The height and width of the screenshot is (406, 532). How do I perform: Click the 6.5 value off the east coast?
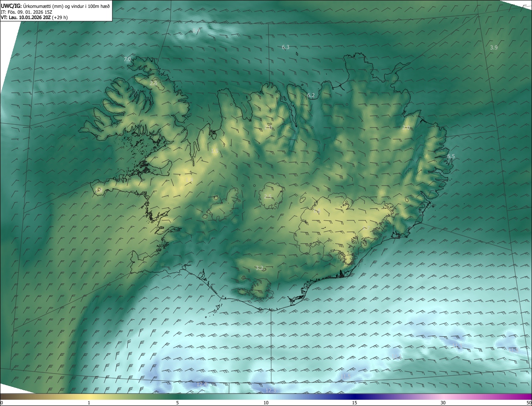point(451,157)
